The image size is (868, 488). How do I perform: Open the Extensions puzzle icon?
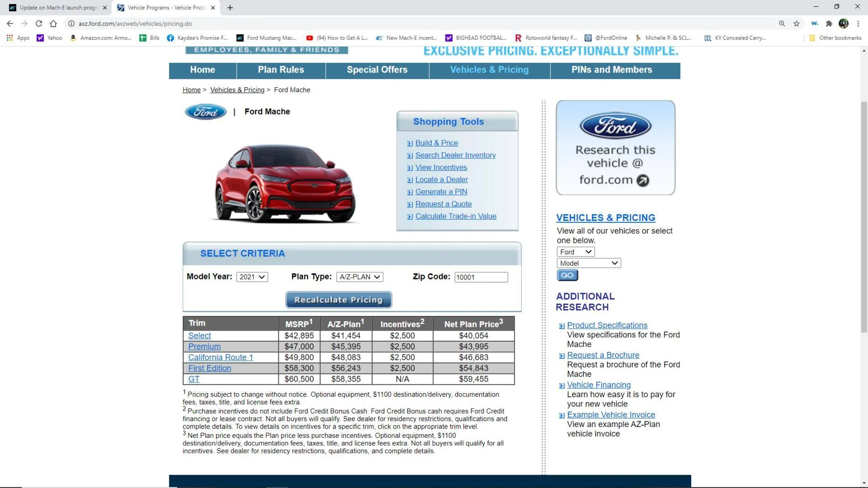[x=829, y=24]
